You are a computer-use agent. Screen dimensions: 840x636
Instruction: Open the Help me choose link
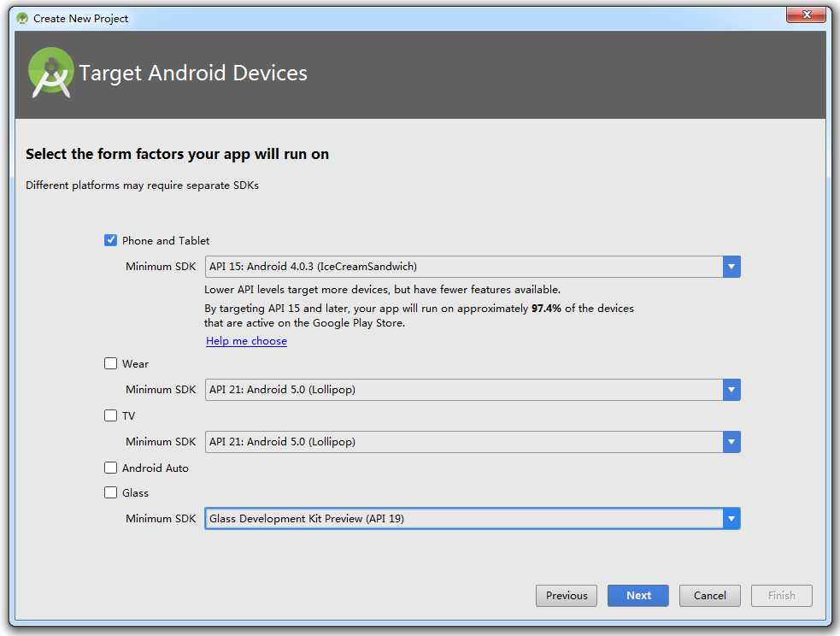tap(246, 341)
